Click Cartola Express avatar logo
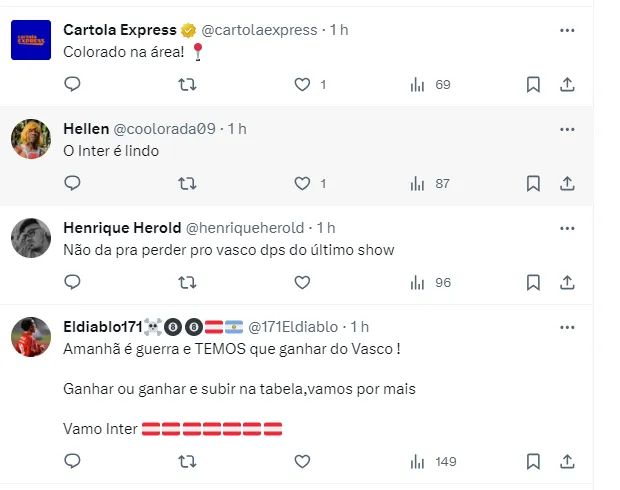 (x=31, y=40)
